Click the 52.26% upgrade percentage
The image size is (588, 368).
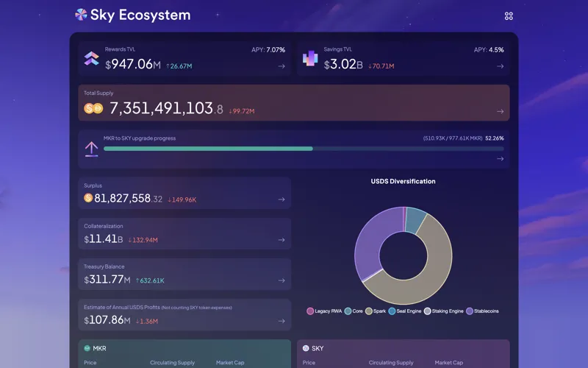pyautogui.click(x=494, y=138)
